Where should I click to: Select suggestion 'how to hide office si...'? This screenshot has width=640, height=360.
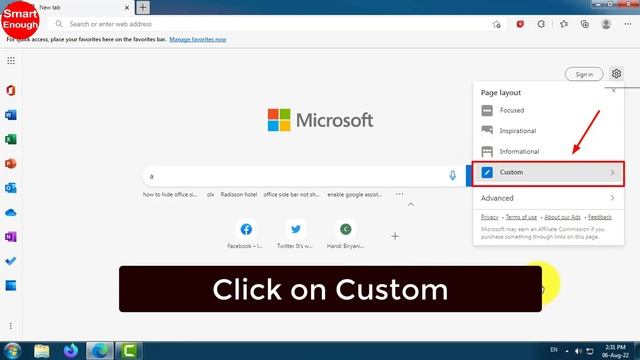click(x=170, y=195)
